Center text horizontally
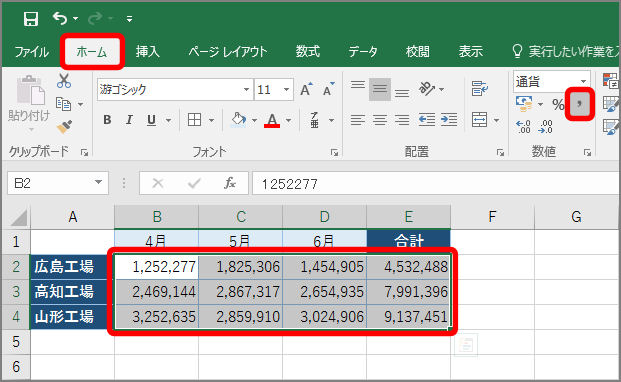The image size is (621, 382). point(380,120)
